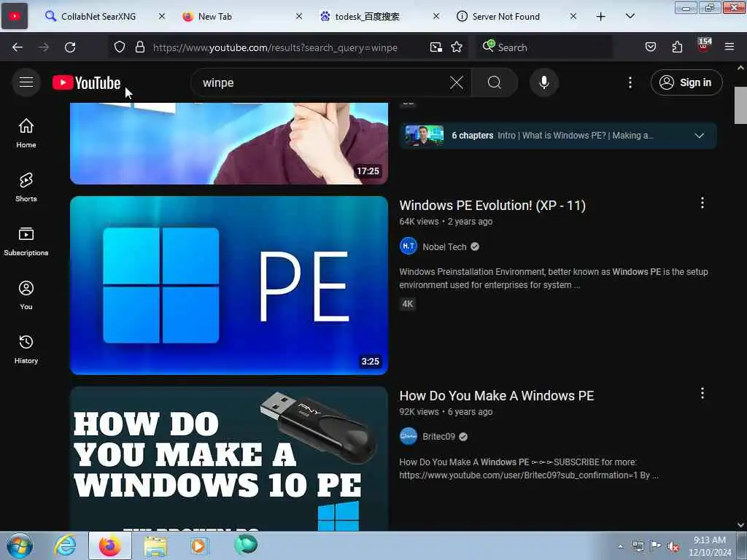Open Windows Media Player from taskbar
The height and width of the screenshot is (560, 747).
(x=198, y=545)
